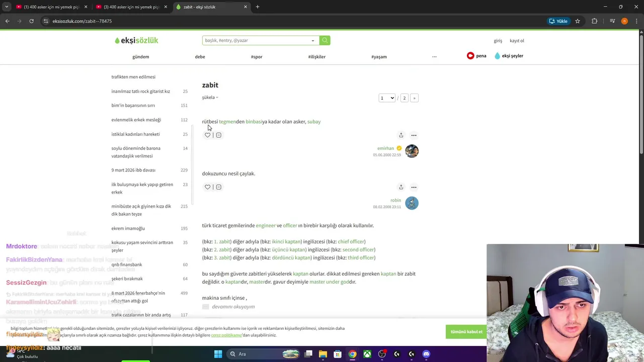The width and height of the screenshot is (644, 362).
Task: Follow the tegmen link in first entry
Action: click(x=227, y=122)
